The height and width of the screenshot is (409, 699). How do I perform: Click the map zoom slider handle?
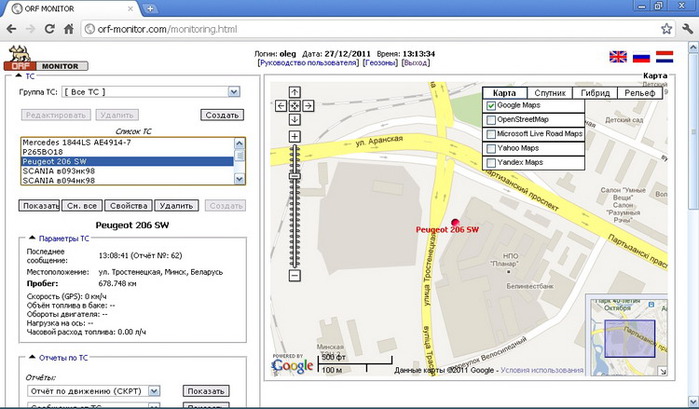(294, 176)
